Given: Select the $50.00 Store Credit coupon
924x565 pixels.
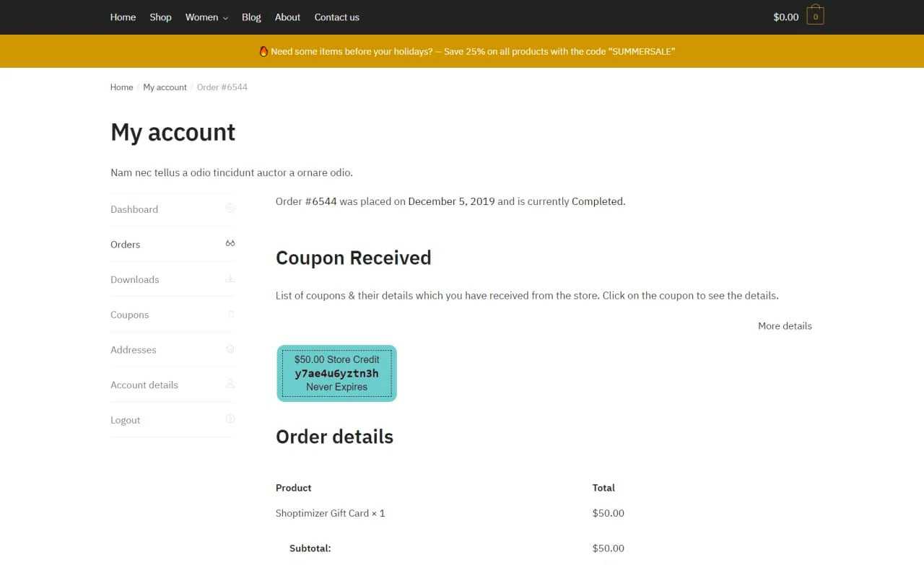Looking at the screenshot, I should pyautogui.click(x=337, y=373).
